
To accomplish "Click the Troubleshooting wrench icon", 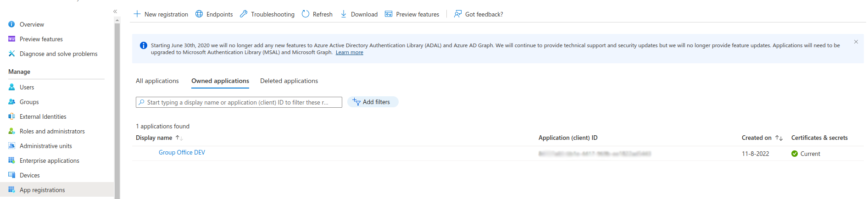I will (244, 14).
